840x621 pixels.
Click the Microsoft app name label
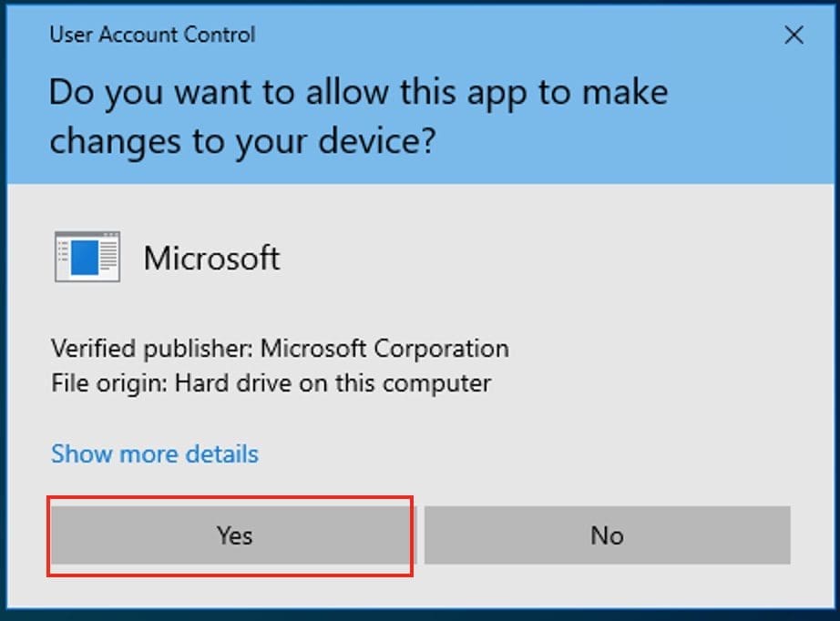click(x=211, y=258)
